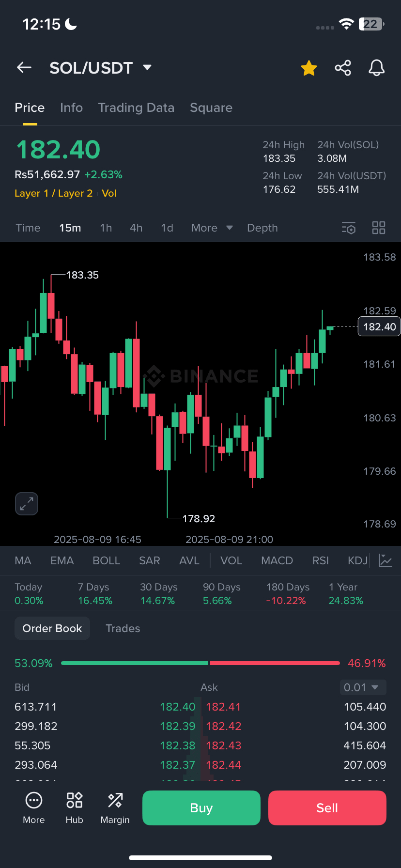
Task: Open the Square tab
Action: [x=211, y=108]
